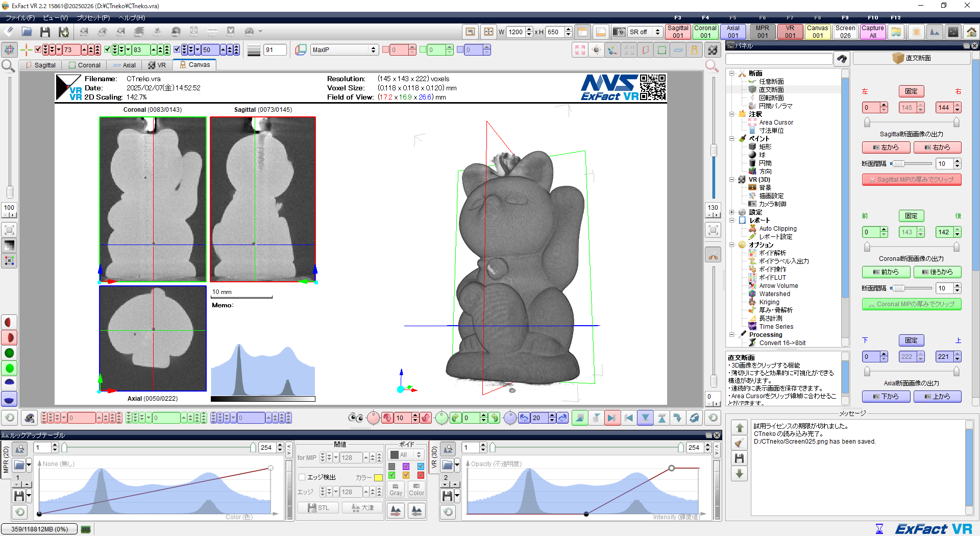Toggle the green coronal slice checkbox

(107, 50)
